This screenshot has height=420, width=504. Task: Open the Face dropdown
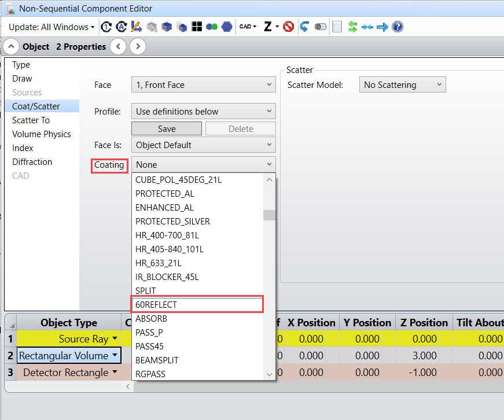pyautogui.click(x=203, y=85)
